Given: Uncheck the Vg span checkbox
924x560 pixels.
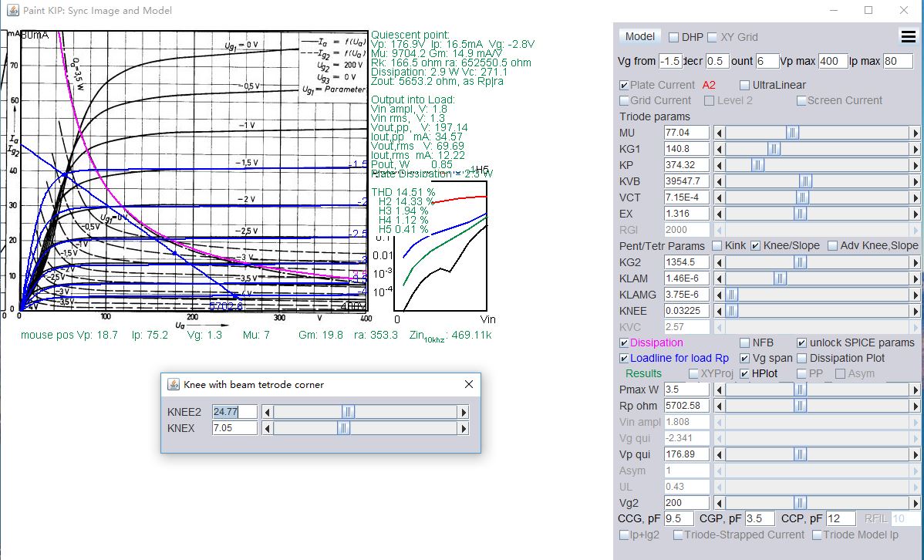Looking at the screenshot, I should coord(745,358).
